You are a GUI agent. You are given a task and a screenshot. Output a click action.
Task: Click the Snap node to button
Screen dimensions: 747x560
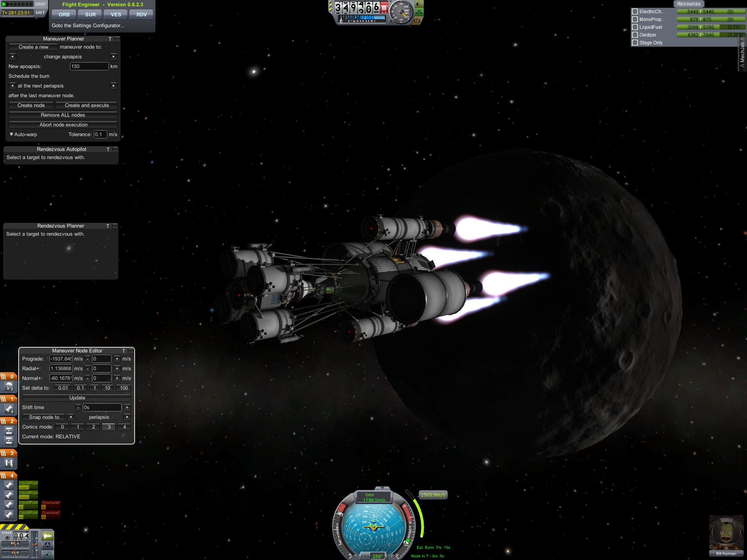[x=44, y=417]
